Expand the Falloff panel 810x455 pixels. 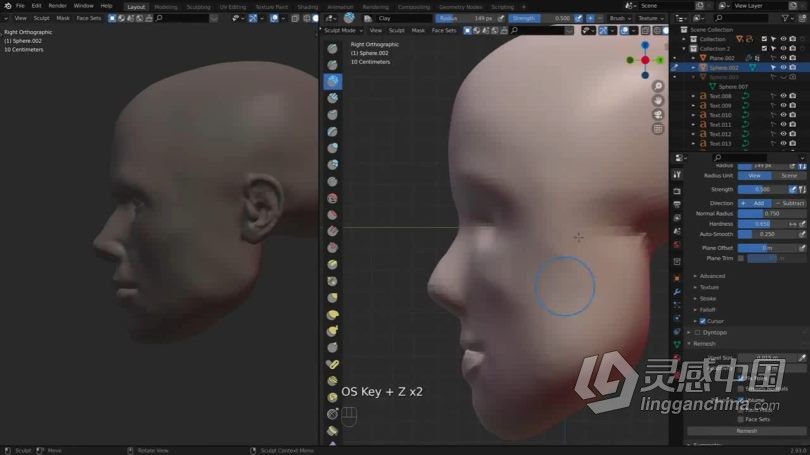tap(707, 310)
